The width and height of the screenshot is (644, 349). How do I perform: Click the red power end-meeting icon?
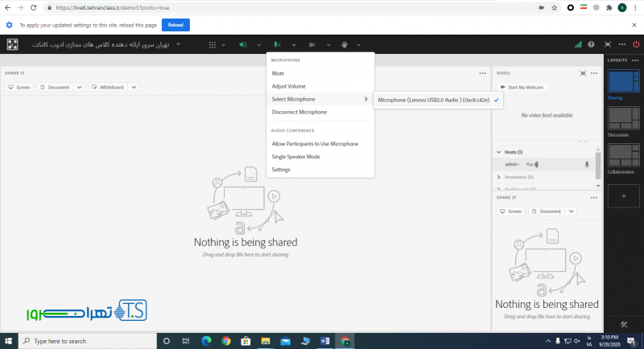click(636, 44)
